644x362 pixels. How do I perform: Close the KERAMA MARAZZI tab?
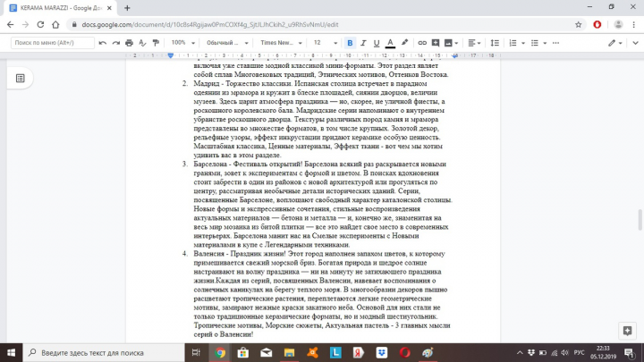coord(109,8)
